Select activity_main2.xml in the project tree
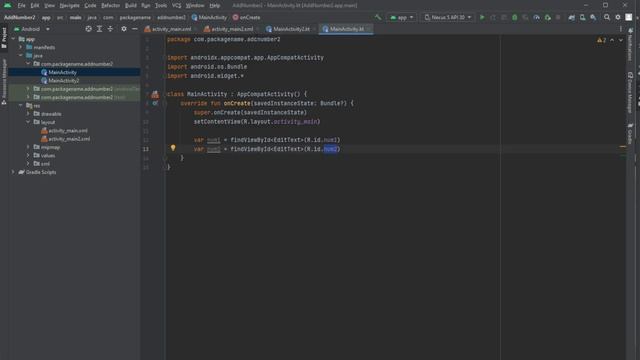 69,139
